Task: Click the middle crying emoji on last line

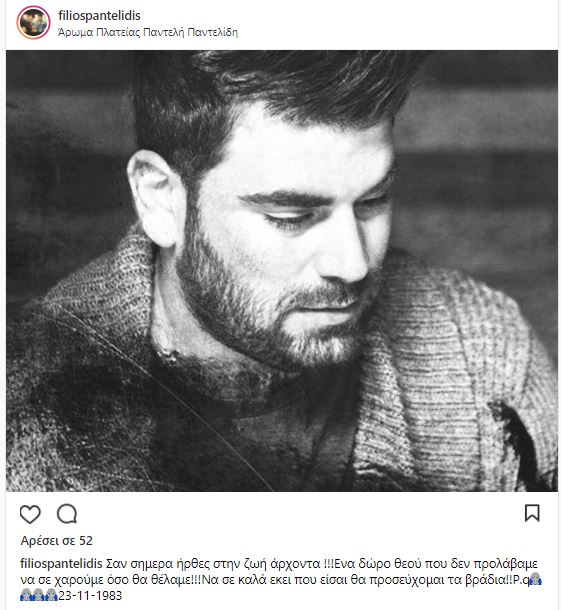Action: pyautogui.click(x=39, y=595)
